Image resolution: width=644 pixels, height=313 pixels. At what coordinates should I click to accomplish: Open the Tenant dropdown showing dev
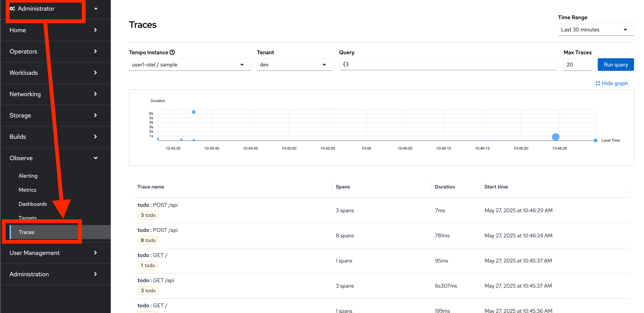tap(295, 65)
